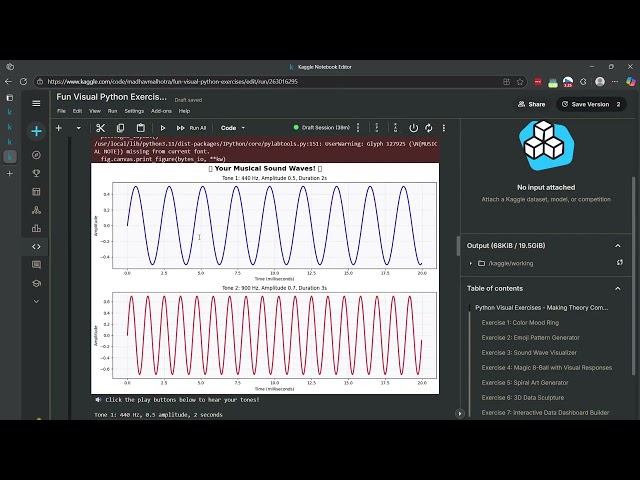The image size is (640, 480).
Task: Jump to Exercise 6: 3D Data Sculpture
Action: coord(522,398)
